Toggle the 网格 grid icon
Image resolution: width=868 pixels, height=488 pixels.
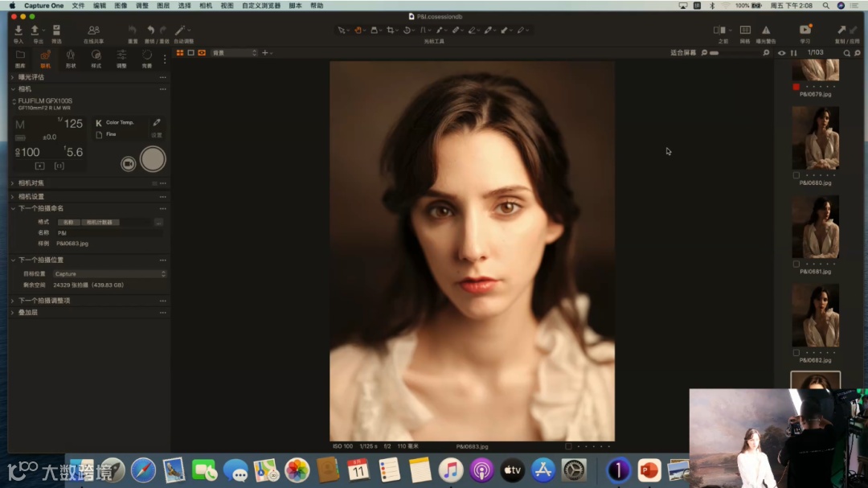(745, 31)
